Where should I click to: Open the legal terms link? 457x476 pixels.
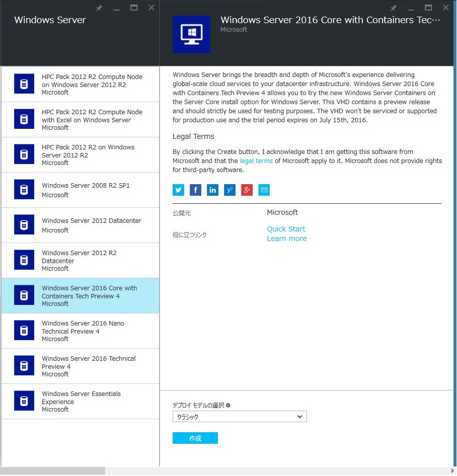click(x=256, y=161)
